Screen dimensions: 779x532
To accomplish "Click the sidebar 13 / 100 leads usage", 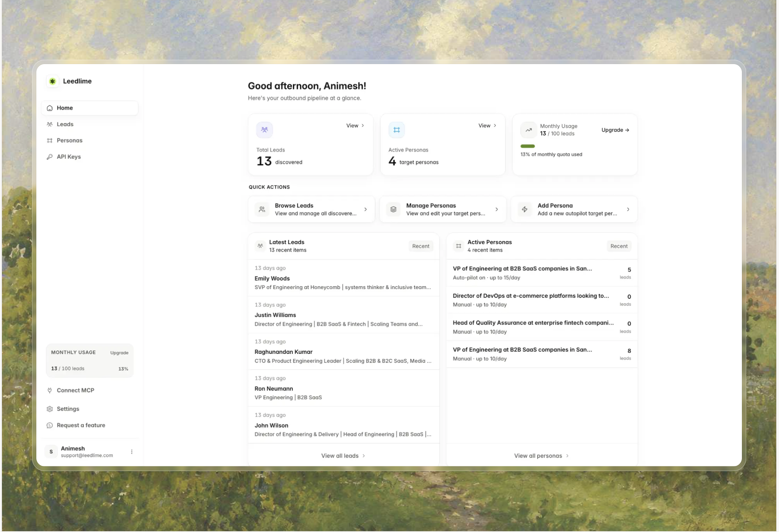I will pyautogui.click(x=68, y=369).
